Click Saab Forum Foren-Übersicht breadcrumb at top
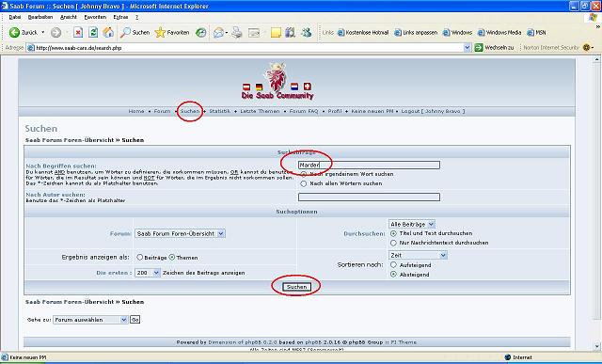This screenshot has height=364, width=602. pos(70,140)
